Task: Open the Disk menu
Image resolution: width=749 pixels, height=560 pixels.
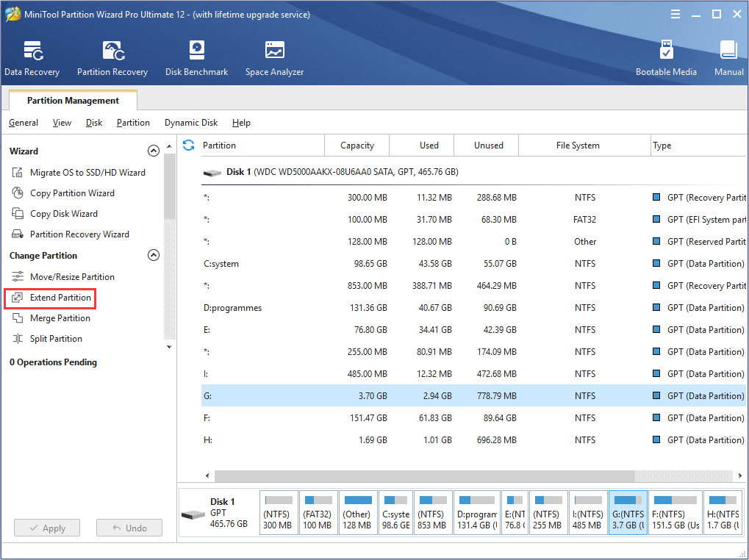Action: (93, 122)
